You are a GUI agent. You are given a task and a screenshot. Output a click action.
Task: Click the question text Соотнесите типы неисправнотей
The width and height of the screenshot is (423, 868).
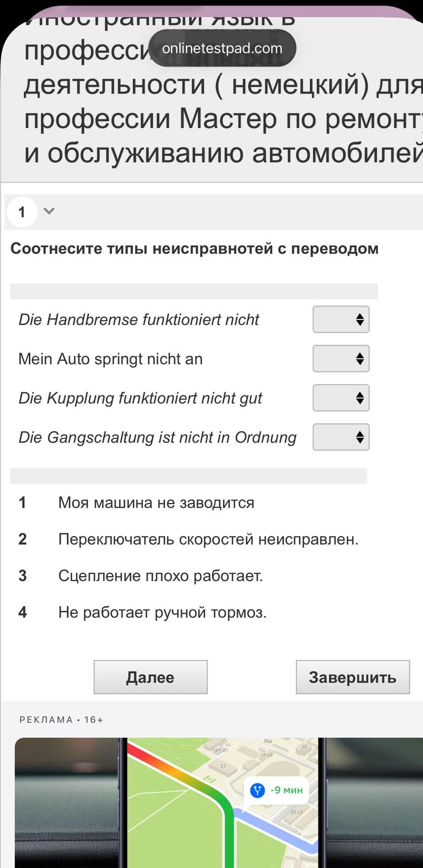[194, 249]
